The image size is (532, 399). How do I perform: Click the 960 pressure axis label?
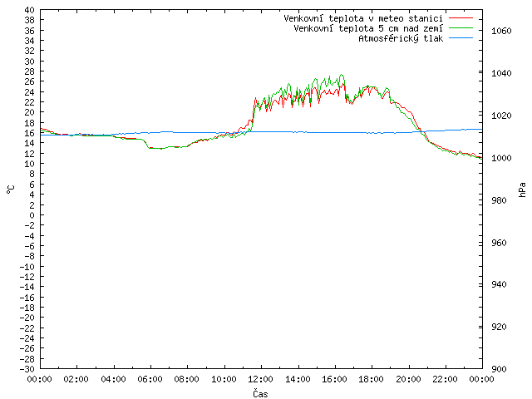[x=499, y=243]
